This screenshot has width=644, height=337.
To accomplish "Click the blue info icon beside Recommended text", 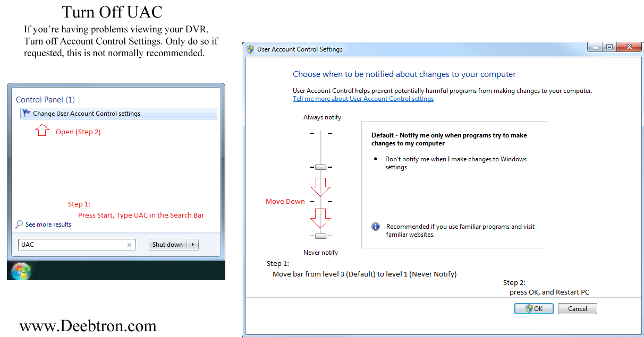I will 376,227.
